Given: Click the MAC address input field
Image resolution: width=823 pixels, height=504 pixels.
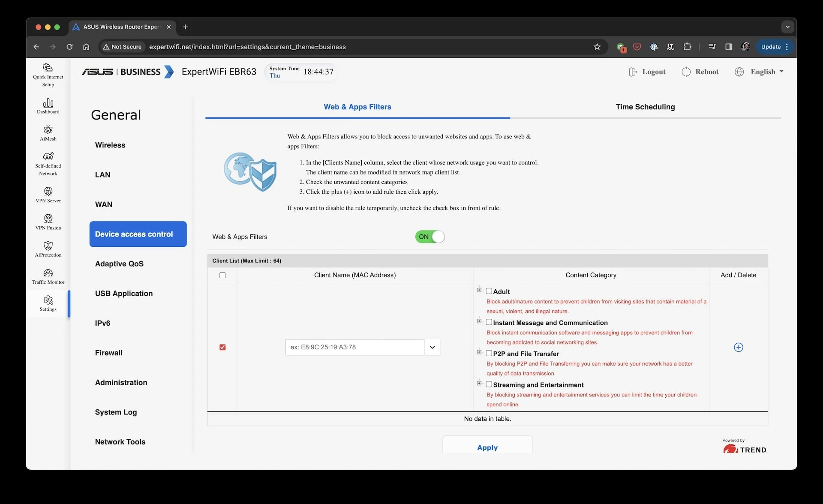Looking at the screenshot, I should click(354, 347).
